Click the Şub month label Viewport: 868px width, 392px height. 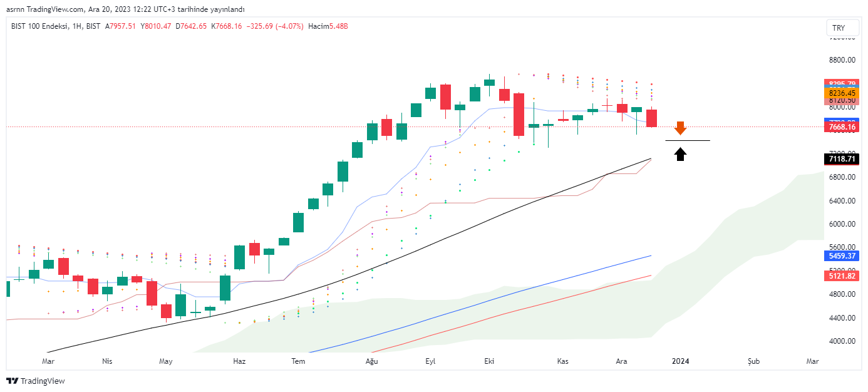[754, 361]
